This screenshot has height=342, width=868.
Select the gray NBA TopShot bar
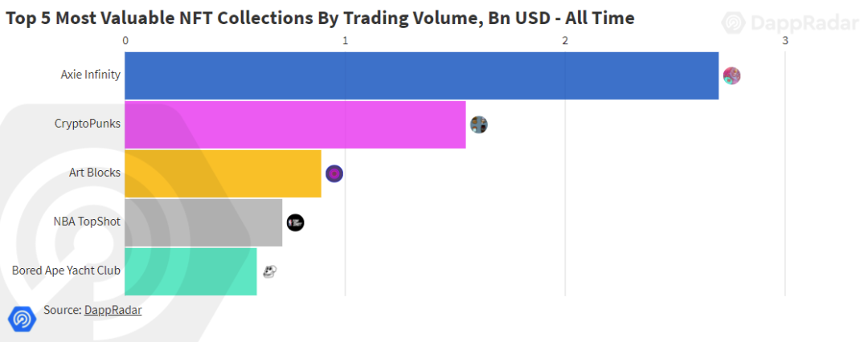203,222
